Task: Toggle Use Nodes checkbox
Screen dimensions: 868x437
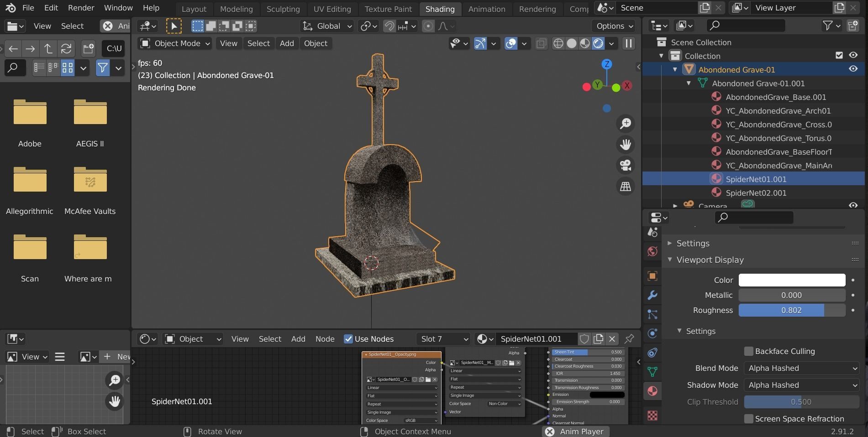Action: (x=348, y=339)
